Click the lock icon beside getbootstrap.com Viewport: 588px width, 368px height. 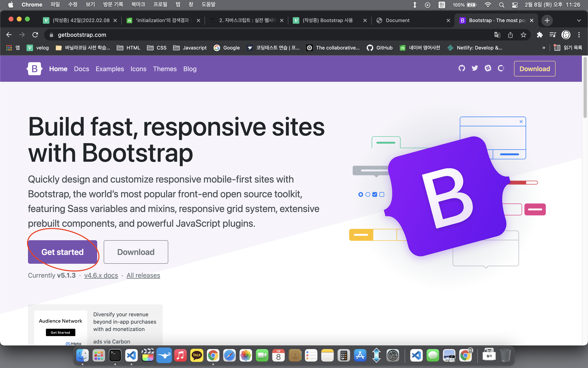(x=51, y=35)
